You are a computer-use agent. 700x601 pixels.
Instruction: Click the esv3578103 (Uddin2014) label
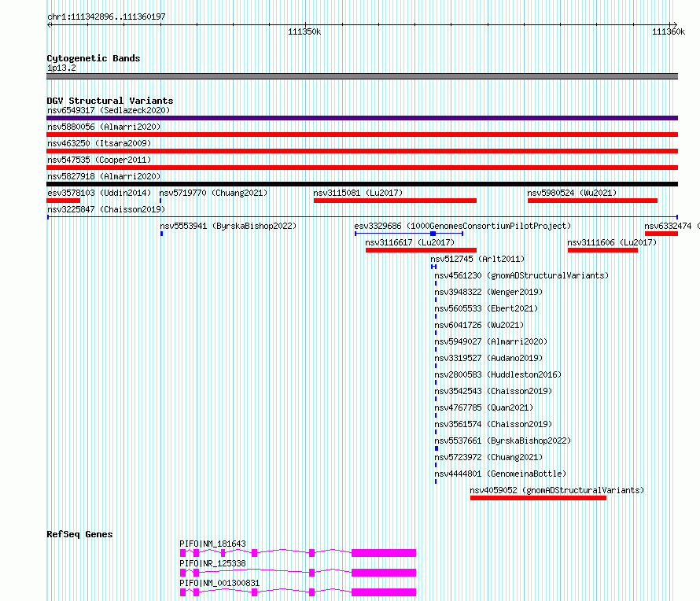(x=99, y=193)
